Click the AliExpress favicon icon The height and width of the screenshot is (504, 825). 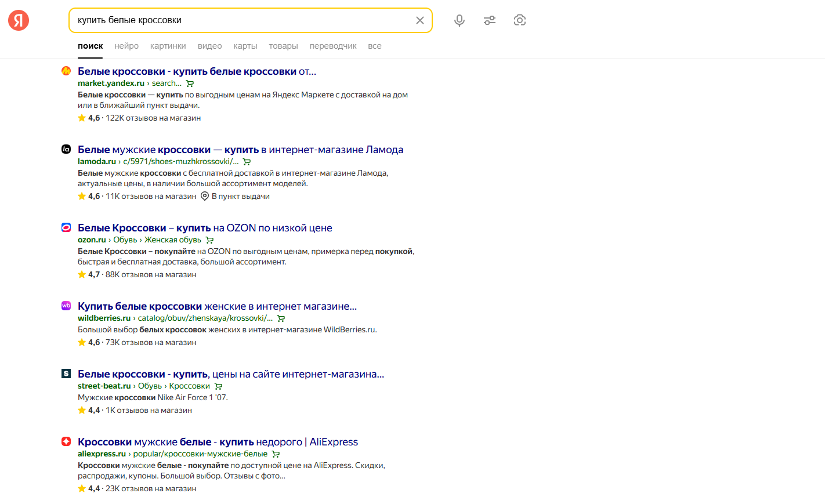(66, 441)
